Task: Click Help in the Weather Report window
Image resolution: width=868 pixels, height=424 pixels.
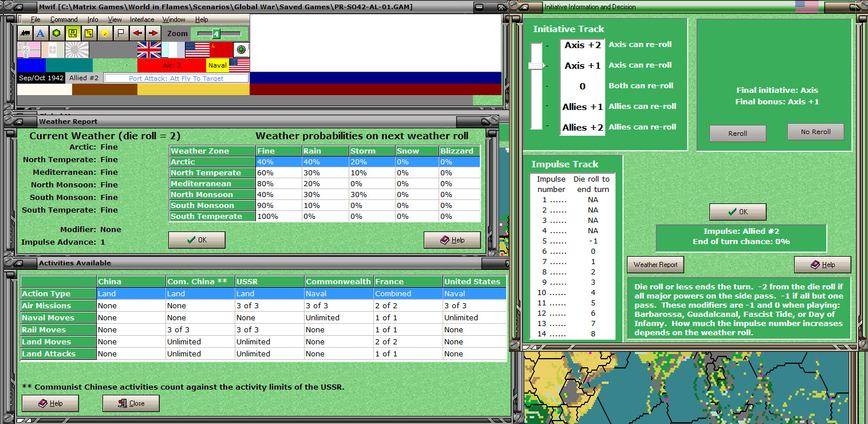Action: pyautogui.click(x=452, y=240)
